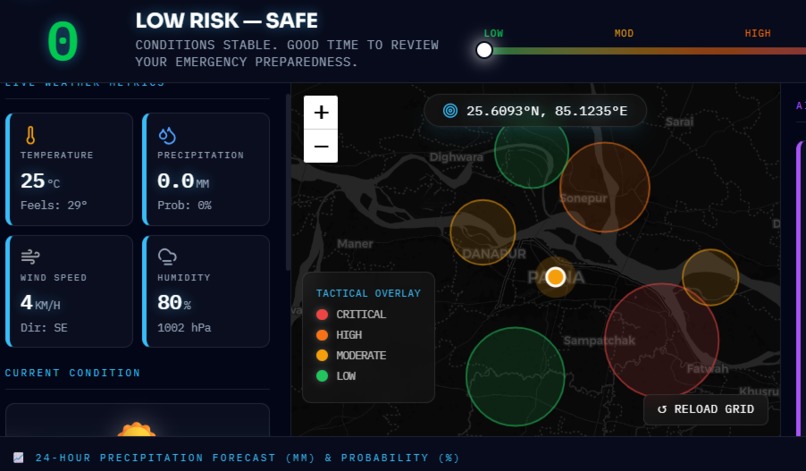The width and height of the screenshot is (806, 471).
Task: Click the Patna location marker on map
Action: point(555,277)
